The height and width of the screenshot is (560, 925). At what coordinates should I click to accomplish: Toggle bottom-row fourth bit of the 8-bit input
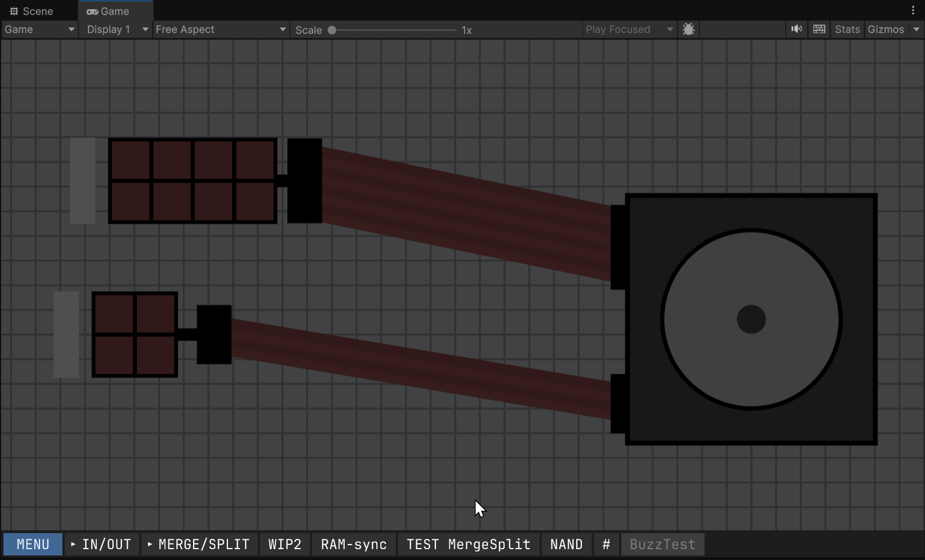coord(255,201)
